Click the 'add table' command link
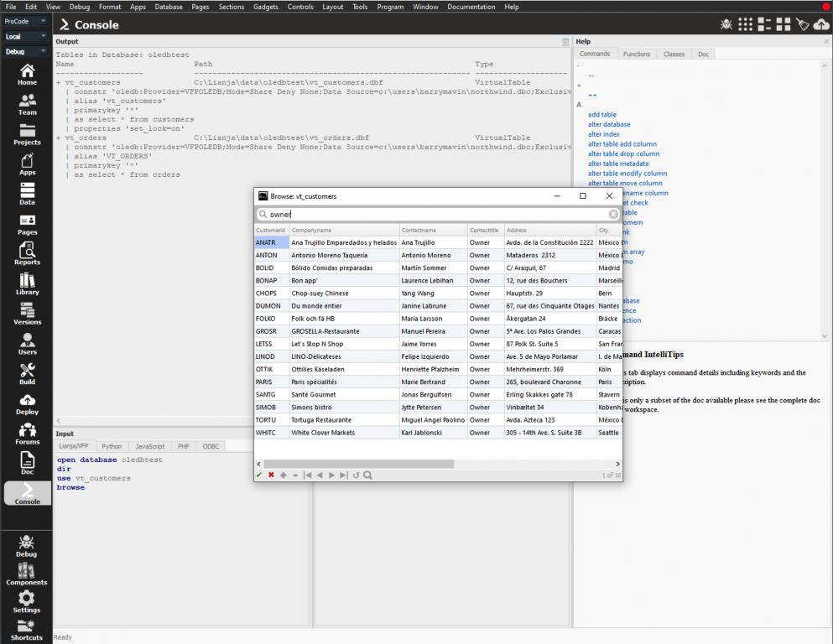This screenshot has width=833, height=644. coord(601,115)
